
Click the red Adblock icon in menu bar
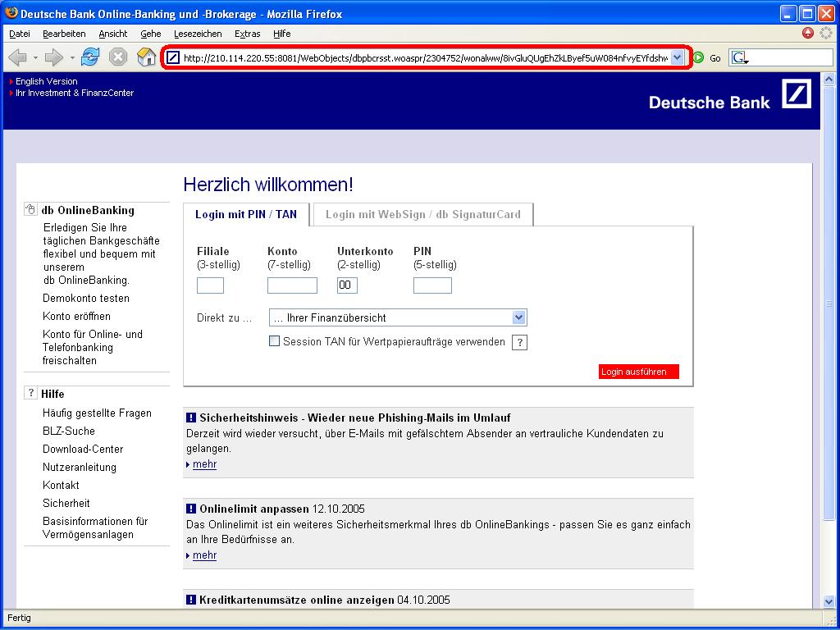point(808,33)
